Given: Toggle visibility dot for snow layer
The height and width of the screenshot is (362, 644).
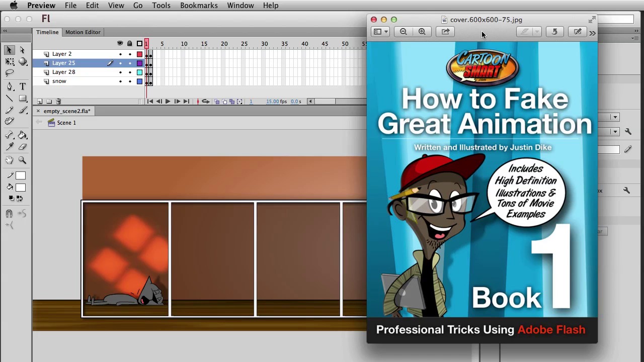Looking at the screenshot, I should tap(120, 81).
